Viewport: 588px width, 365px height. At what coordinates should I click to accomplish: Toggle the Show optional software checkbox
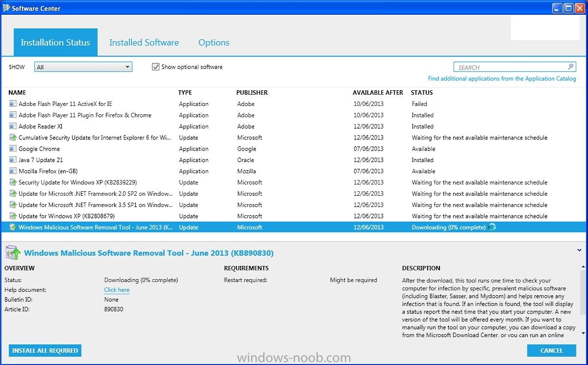(155, 67)
